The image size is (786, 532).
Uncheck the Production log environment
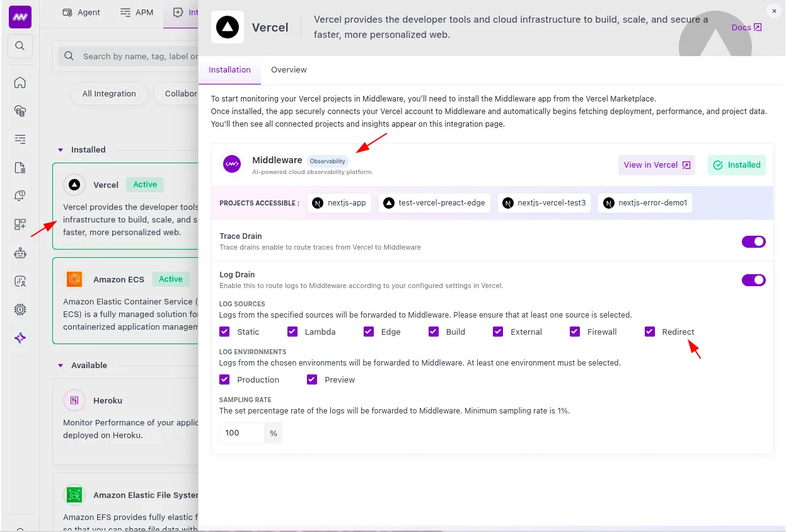point(224,379)
